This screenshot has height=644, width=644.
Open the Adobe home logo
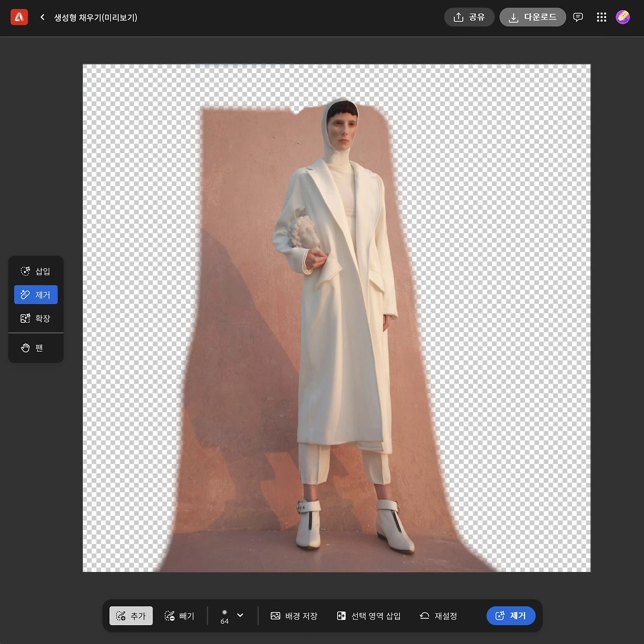19,17
